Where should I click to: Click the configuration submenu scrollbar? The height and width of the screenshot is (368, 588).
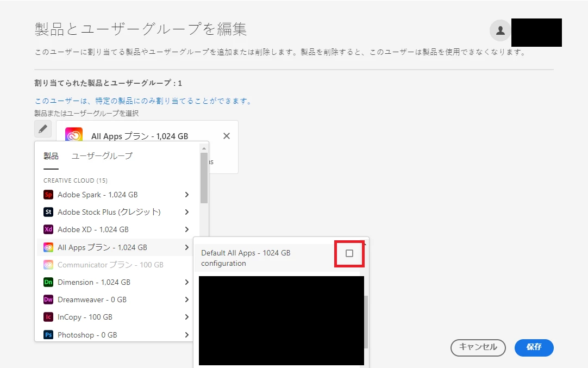366,321
